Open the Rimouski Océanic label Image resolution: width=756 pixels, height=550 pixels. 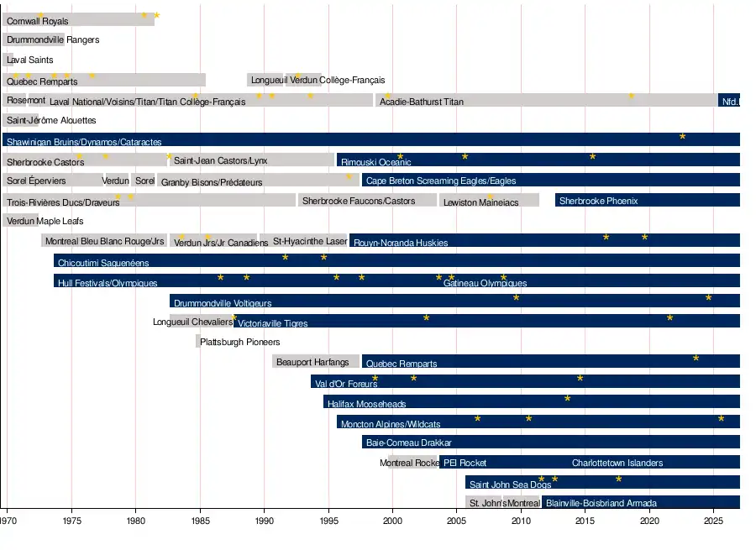tap(375, 162)
